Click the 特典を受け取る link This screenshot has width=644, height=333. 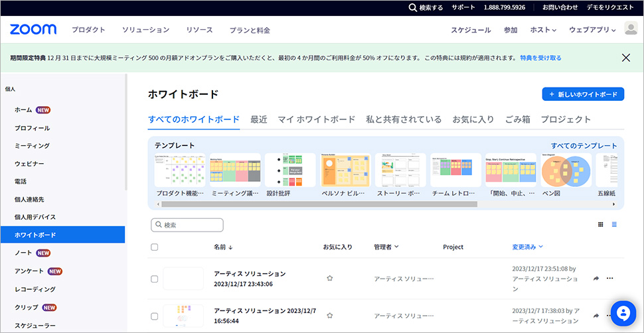click(540, 58)
